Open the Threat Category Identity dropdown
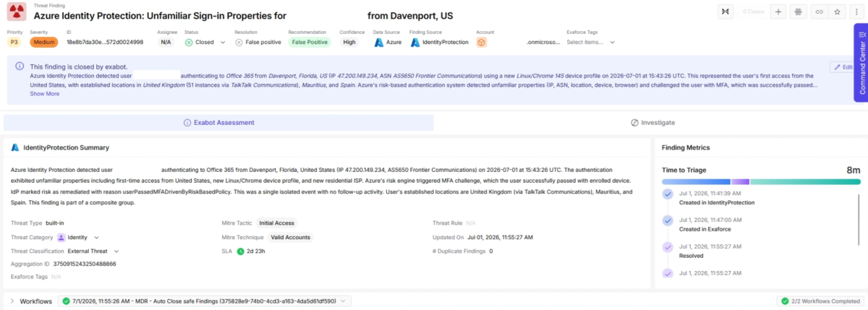 [x=97, y=237]
